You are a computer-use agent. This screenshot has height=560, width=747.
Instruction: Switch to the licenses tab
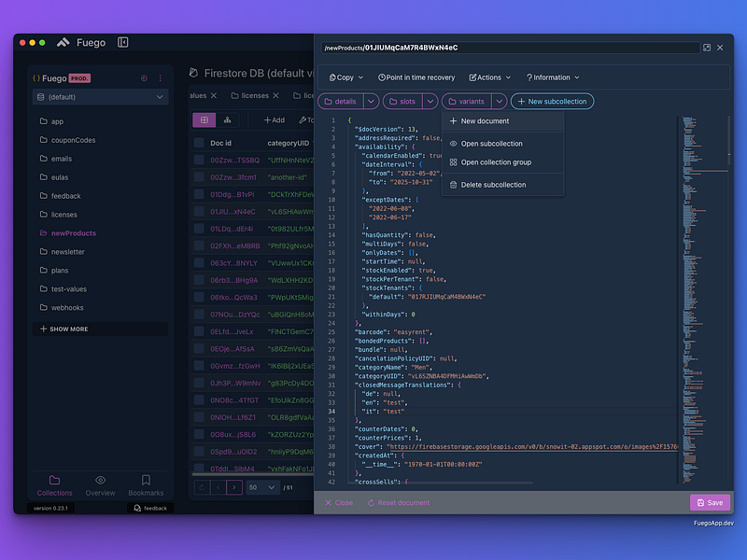pyautogui.click(x=250, y=96)
